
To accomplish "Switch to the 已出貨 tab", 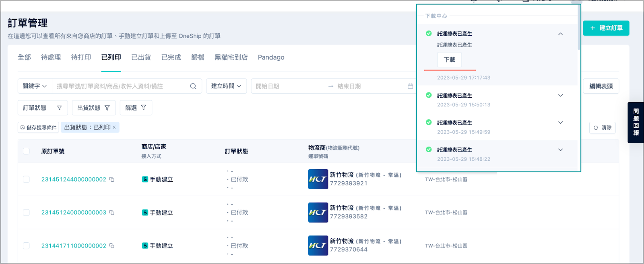I will (x=141, y=57).
